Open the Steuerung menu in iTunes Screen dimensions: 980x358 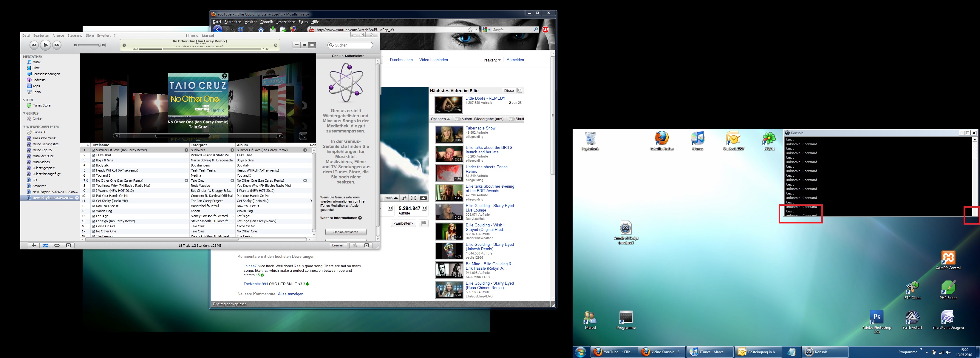pos(75,36)
